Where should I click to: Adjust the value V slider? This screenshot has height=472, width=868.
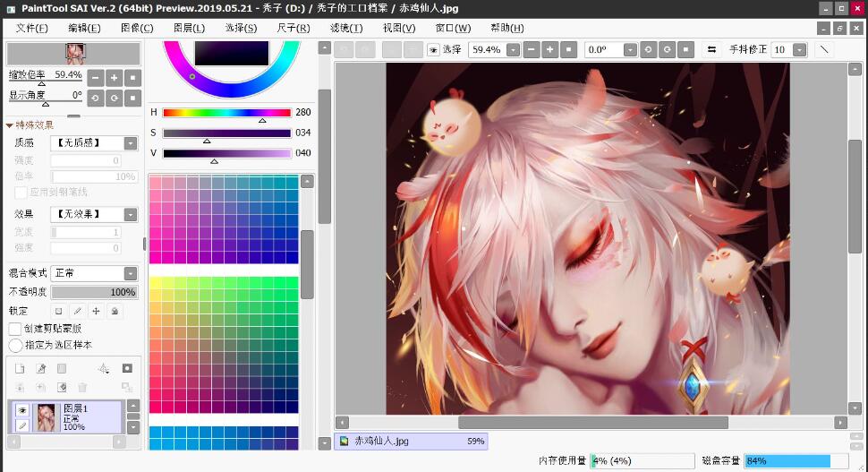click(x=227, y=153)
